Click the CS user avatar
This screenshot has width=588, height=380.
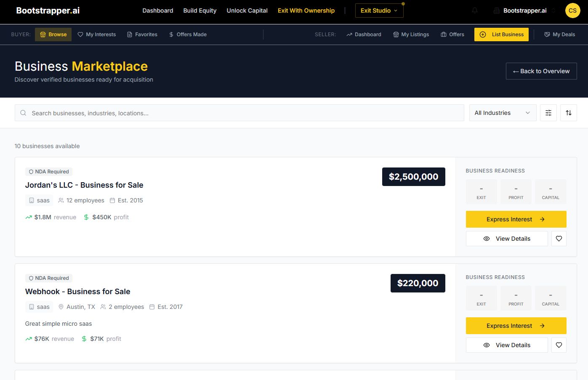pos(572,11)
